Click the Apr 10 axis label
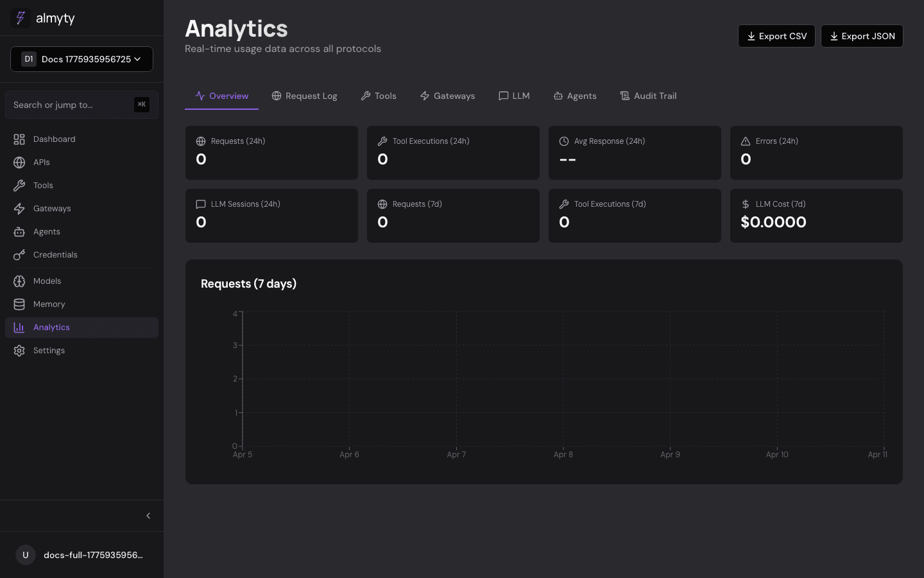 [777, 455]
